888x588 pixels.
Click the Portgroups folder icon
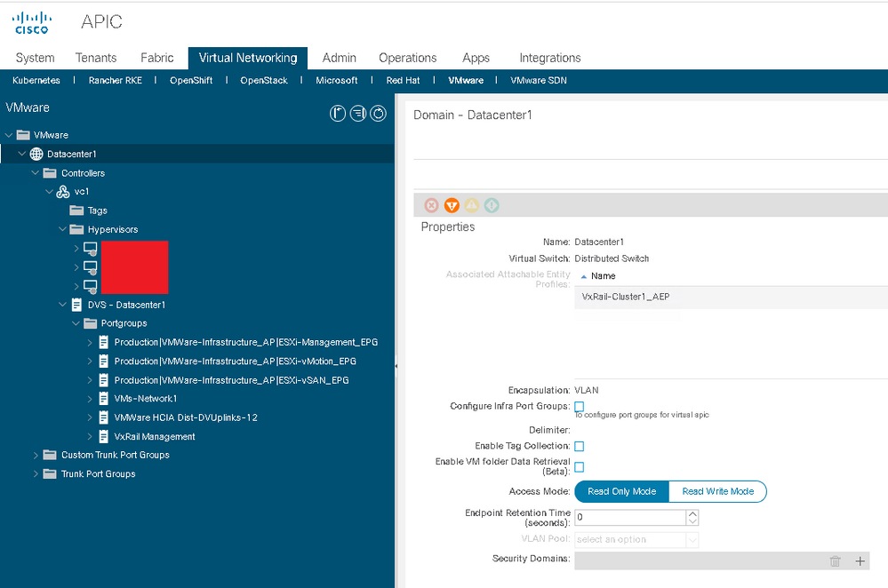click(90, 323)
